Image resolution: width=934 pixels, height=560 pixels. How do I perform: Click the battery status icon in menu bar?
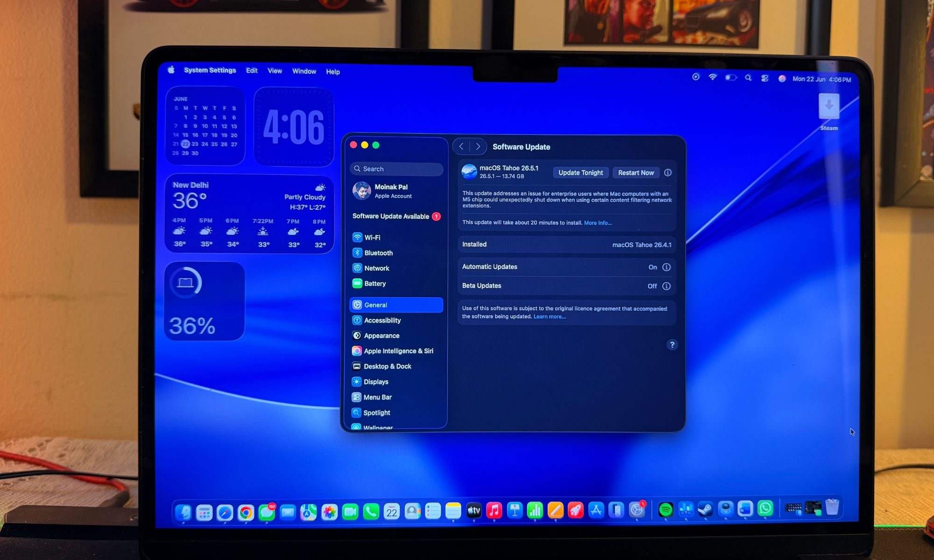click(731, 78)
